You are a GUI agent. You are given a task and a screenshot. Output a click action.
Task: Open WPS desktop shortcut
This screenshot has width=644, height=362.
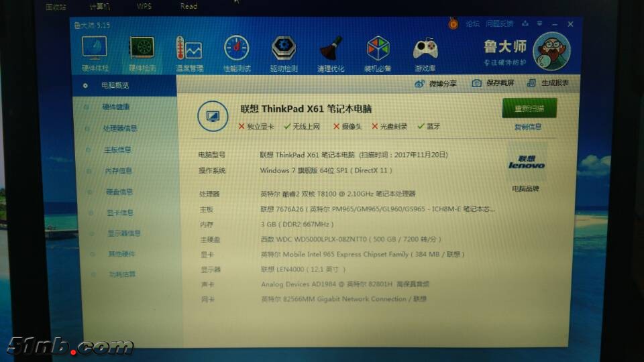[144, 6]
